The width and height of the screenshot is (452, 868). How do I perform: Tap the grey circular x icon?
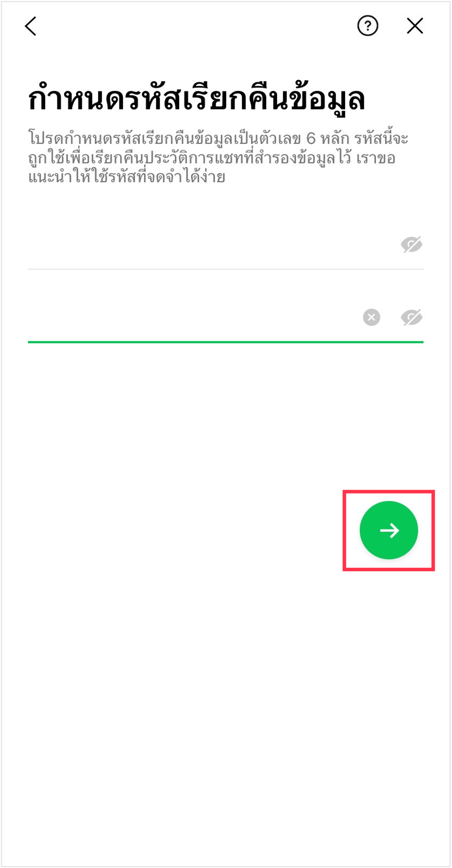pyautogui.click(x=371, y=317)
